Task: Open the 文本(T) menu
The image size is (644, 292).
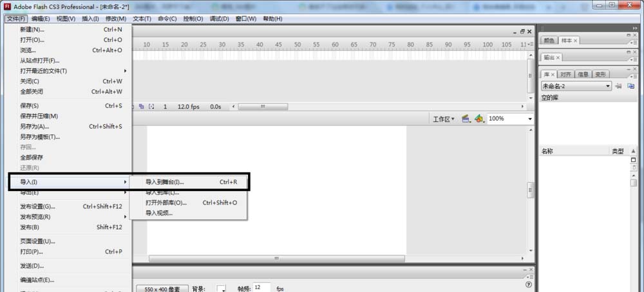Action: click(x=142, y=19)
